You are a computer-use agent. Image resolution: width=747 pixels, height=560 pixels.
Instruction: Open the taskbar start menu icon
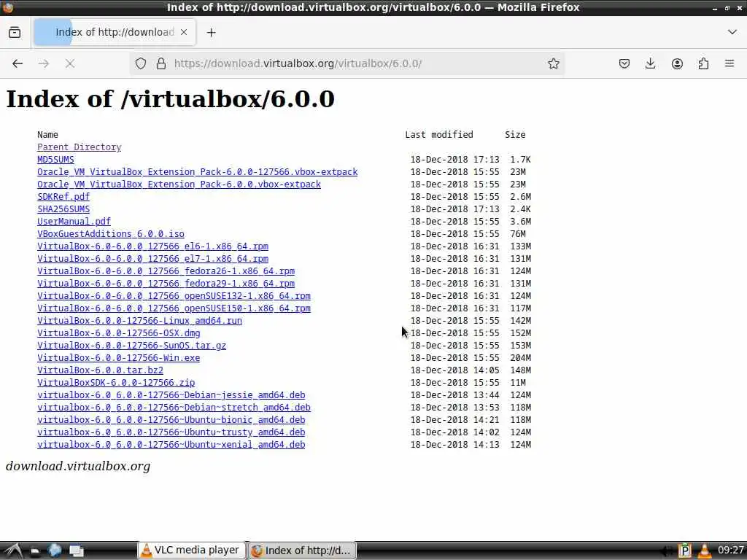[x=13, y=551]
